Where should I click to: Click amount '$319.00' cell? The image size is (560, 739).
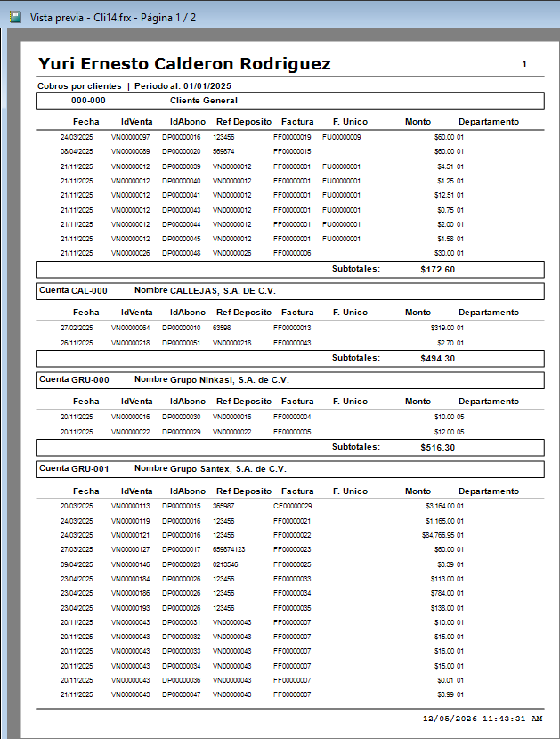pyautogui.click(x=442, y=328)
